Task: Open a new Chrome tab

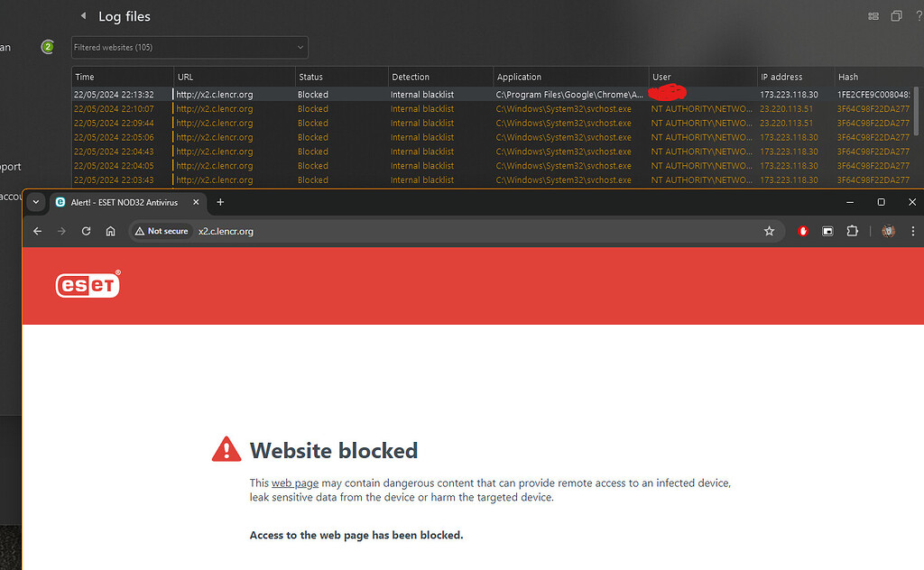Action: (x=220, y=202)
